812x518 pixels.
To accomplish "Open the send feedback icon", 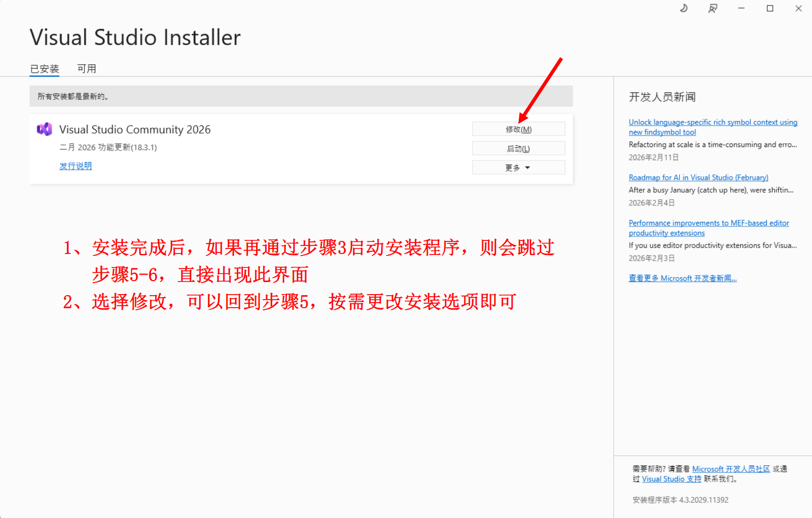I will [x=713, y=9].
